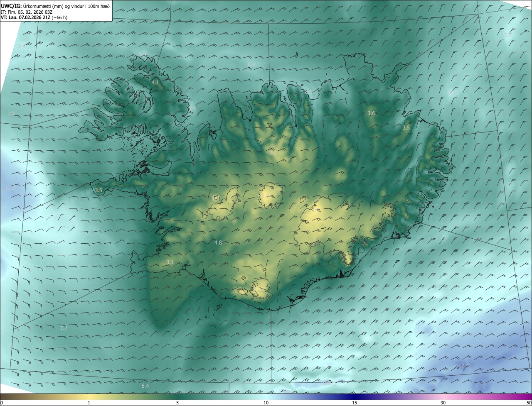Click the 4.1 value in the Westfjords
This screenshot has width=532, height=406.
(155, 83)
